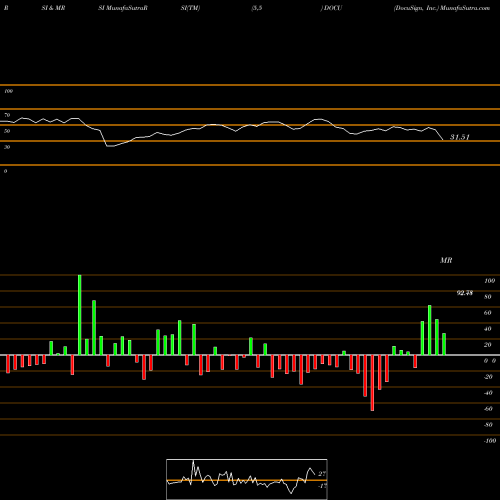This screenshot has width=500, height=500.
Task: Click the RSI axis label 50
Action: [7, 131]
